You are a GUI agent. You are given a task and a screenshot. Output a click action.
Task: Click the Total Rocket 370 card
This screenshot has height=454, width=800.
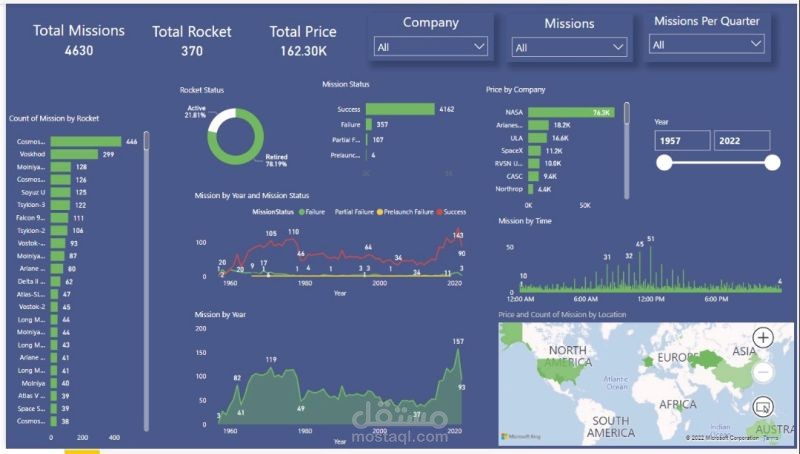[192, 41]
